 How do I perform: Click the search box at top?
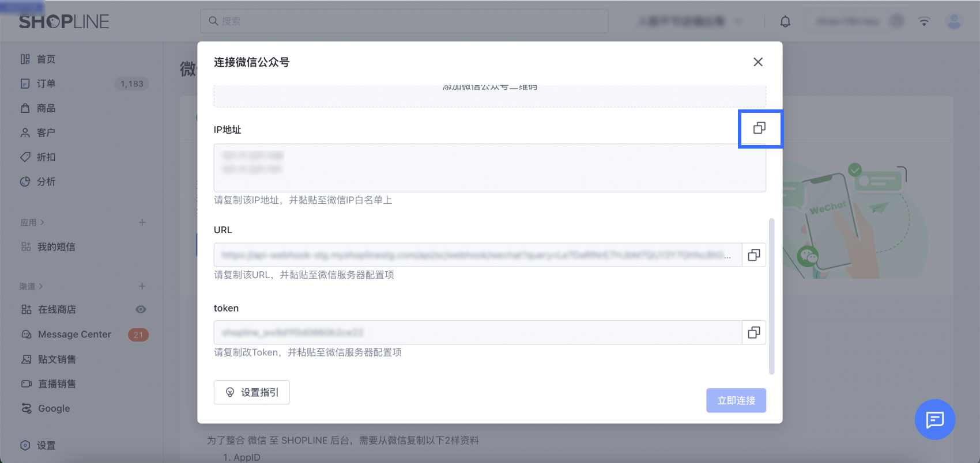pos(404,21)
